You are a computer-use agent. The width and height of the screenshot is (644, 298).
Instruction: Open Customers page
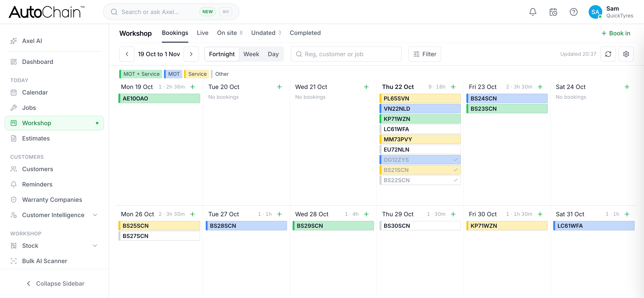(54, 169)
